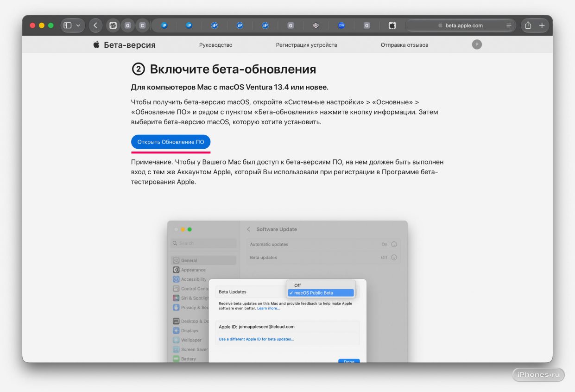Select macOS Public Beta in the illustration
The image size is (575, 392).
[321, 293]
